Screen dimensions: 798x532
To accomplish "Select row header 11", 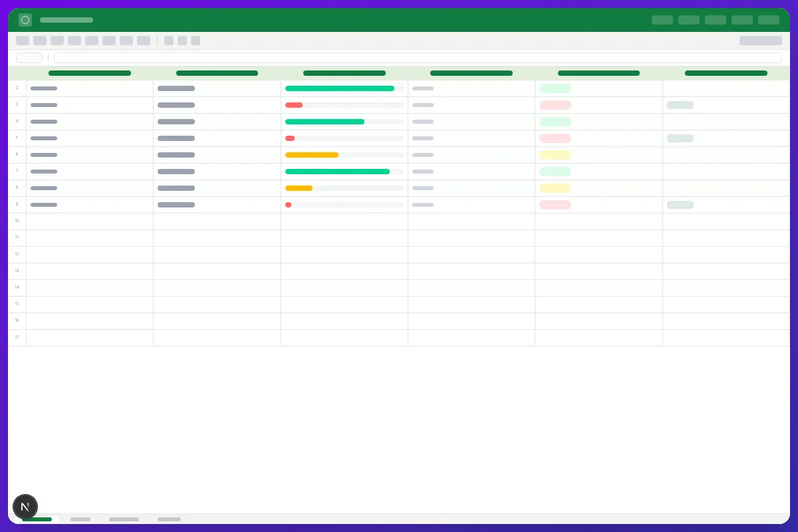I will [x=17, y=238].
